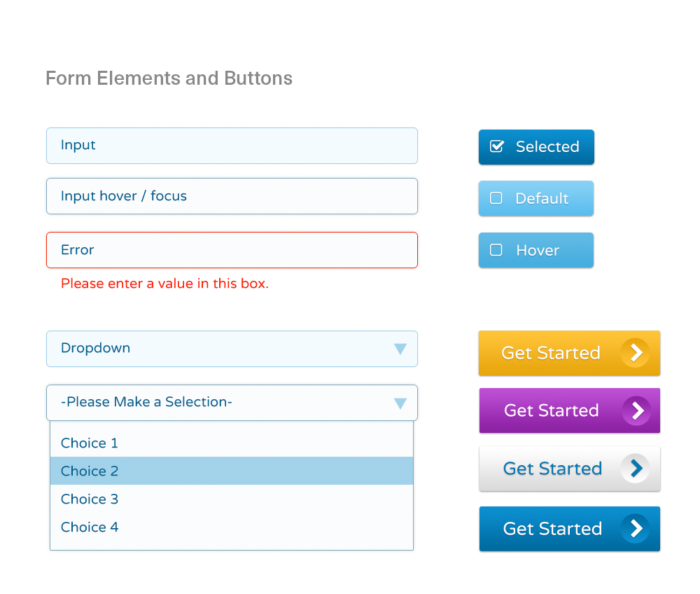700x594 pixels.
Task: Select highlighted Choice 2 option
Action: (x=232, y=471)
